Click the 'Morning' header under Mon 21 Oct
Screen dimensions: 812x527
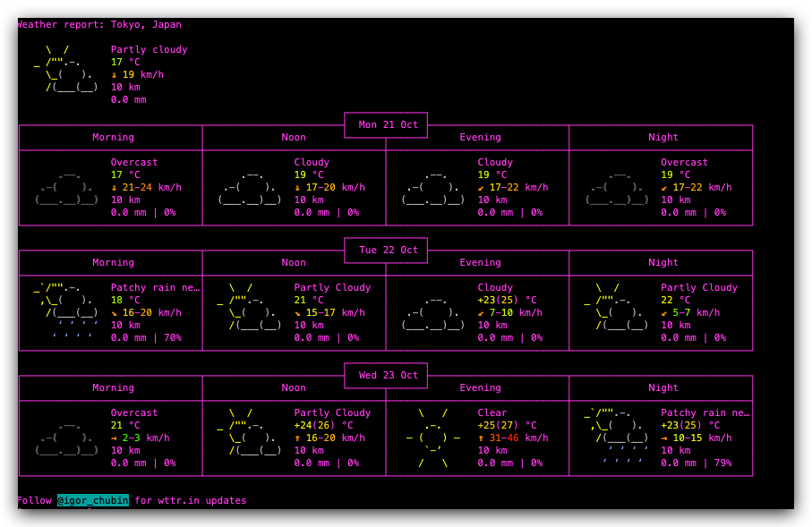(113, 137)
